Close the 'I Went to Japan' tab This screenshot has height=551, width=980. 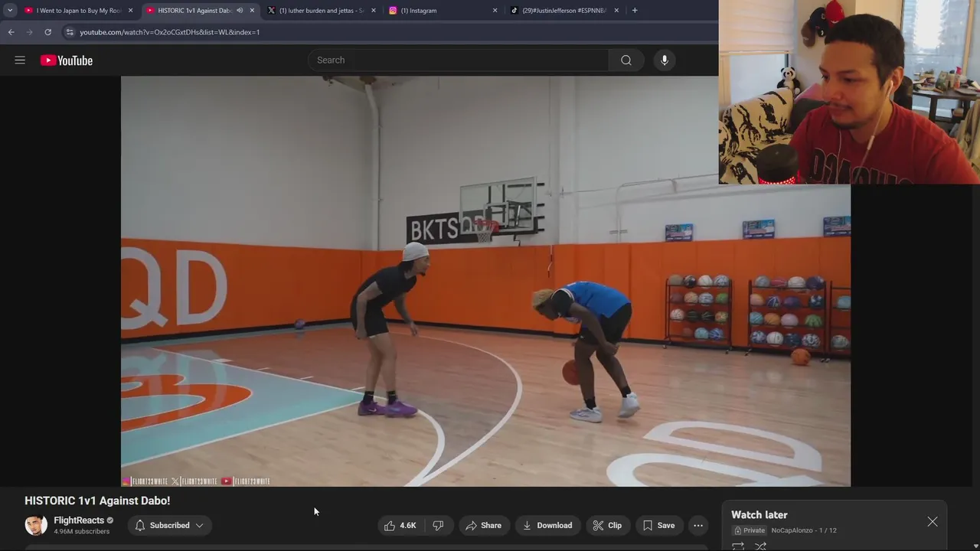tap(130, 11)
